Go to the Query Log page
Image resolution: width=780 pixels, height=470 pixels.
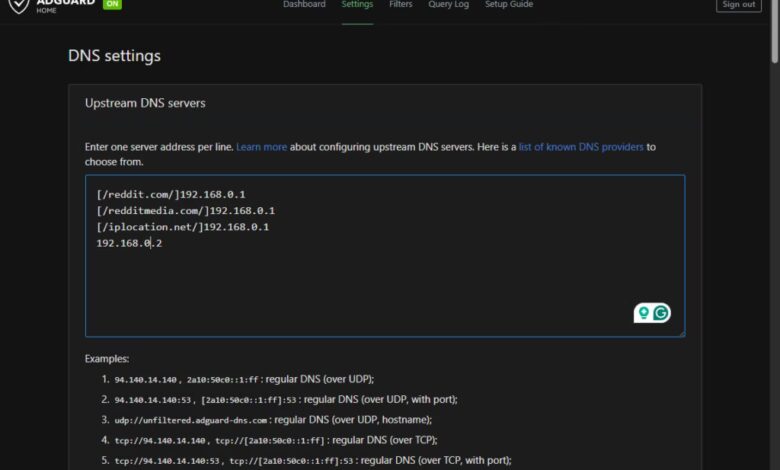(x=448, y=4)
